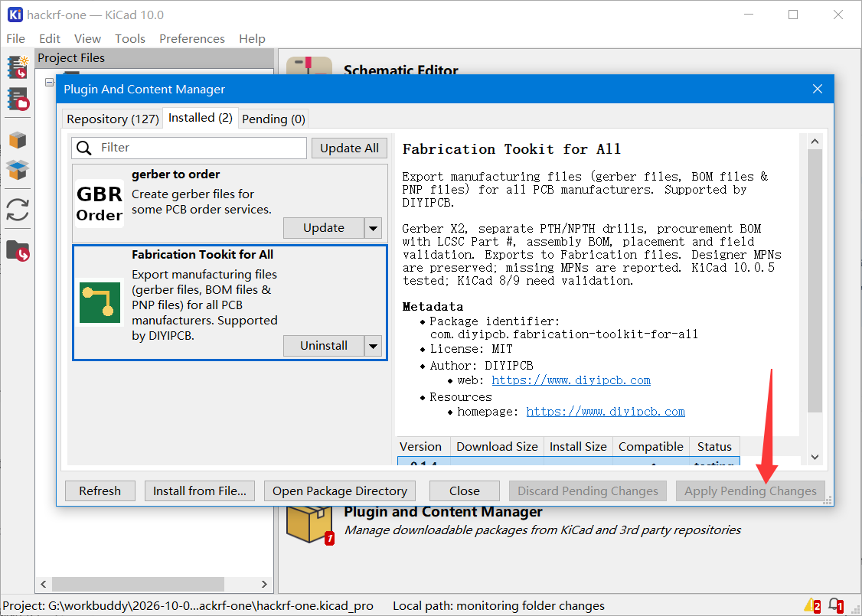Screen dimensions: 862x616
Task: Click Apply Pending Changes button
Action: tap(750, 491)
